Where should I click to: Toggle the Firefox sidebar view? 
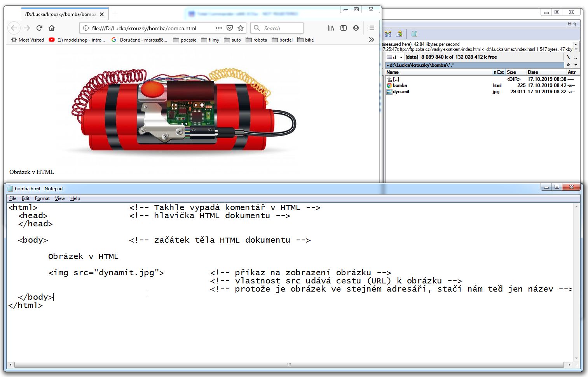click(x=344, y=28)
